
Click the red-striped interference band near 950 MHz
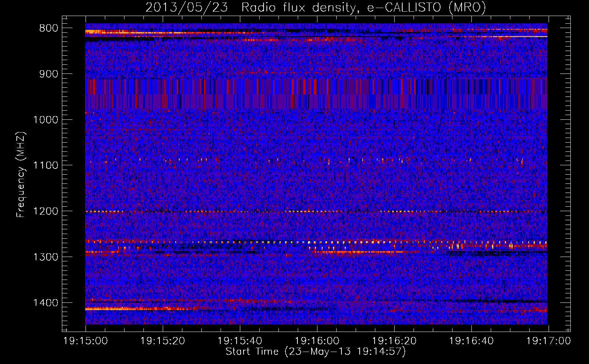pyautogui.click(x=316, y=94)
